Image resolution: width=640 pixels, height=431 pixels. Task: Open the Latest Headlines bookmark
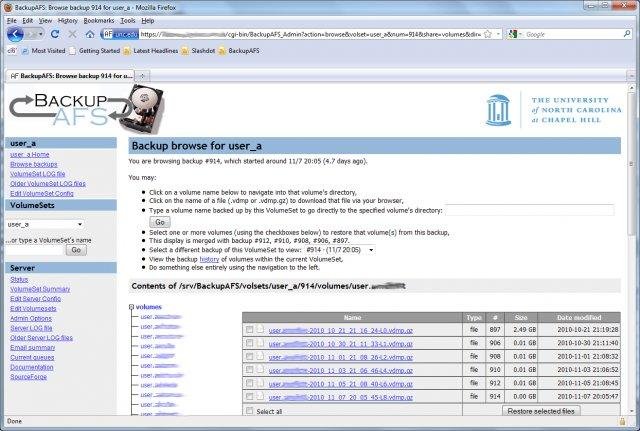(x=151, y=51)
